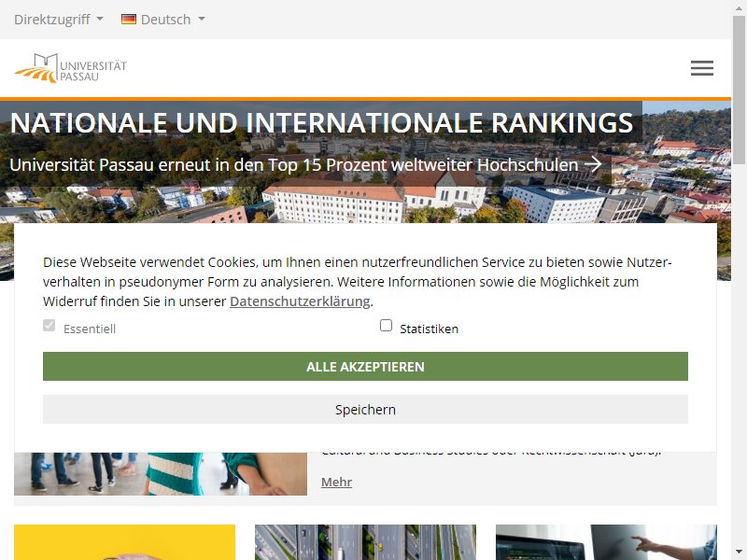The height and width of the screenshot is (560, 747).
Task: Click the Universität Passau logo
Action: tap(71, 68)
